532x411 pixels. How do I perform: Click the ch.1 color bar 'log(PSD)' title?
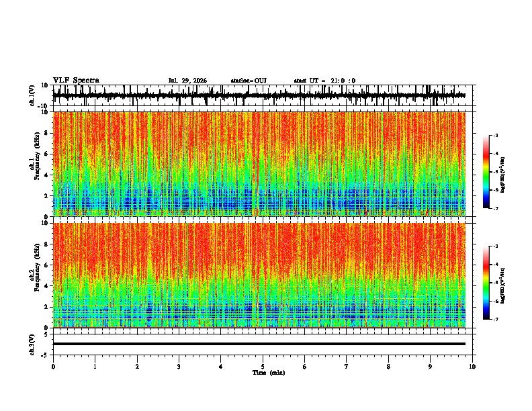[x=503, y=175]
